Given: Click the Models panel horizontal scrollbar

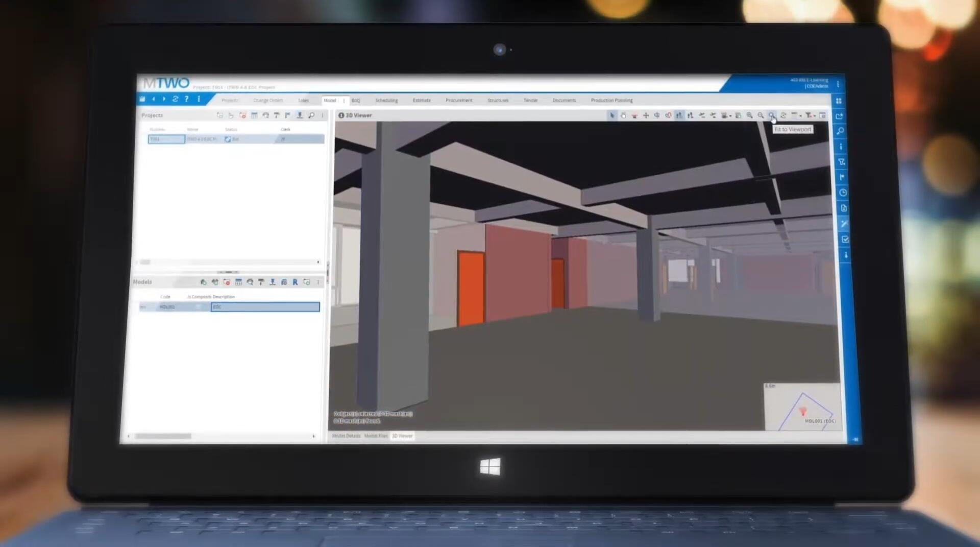Looking at the screenshot, I should [163, 436].
